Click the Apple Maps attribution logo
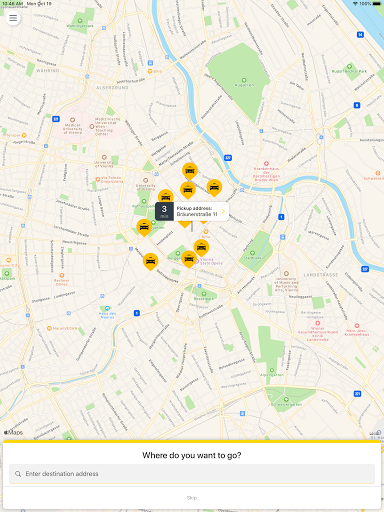The width and height of the screenshot is (384, 512). (x=14, y=433)
